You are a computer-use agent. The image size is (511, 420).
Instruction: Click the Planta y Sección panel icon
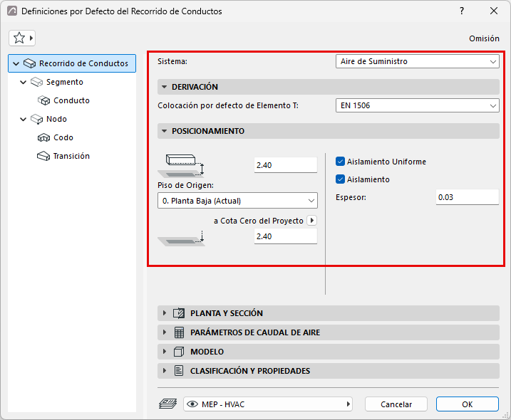pos(179,313)
